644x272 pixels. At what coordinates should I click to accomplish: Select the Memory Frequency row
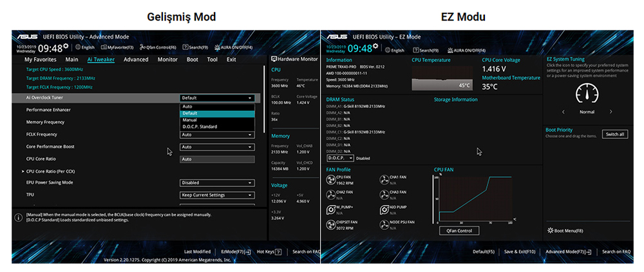click(x=135, y=122)
